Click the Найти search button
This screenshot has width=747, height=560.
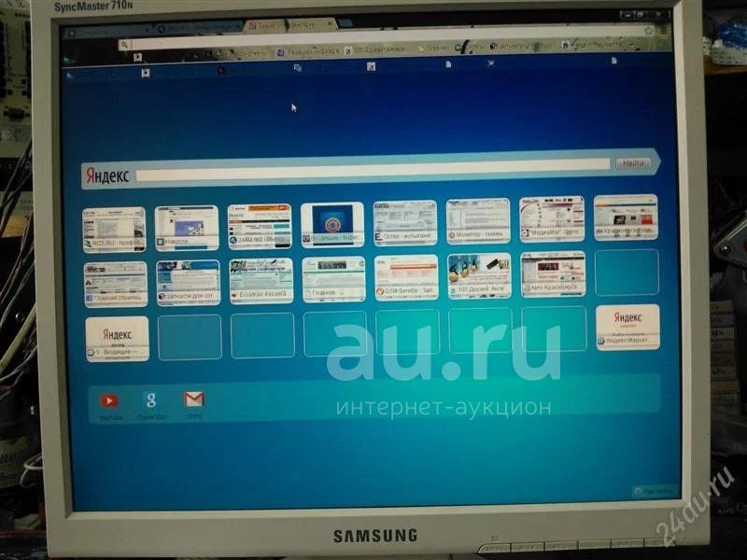coord(633,163)
